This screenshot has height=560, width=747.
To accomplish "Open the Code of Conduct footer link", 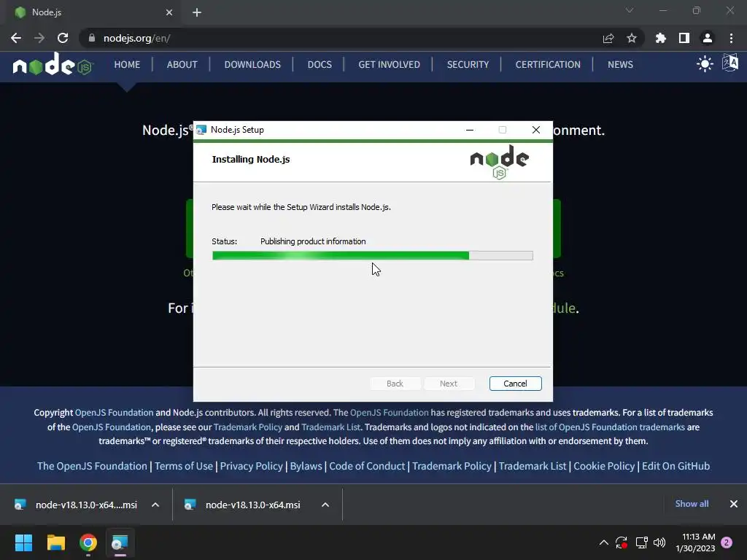I will (367, 466).
